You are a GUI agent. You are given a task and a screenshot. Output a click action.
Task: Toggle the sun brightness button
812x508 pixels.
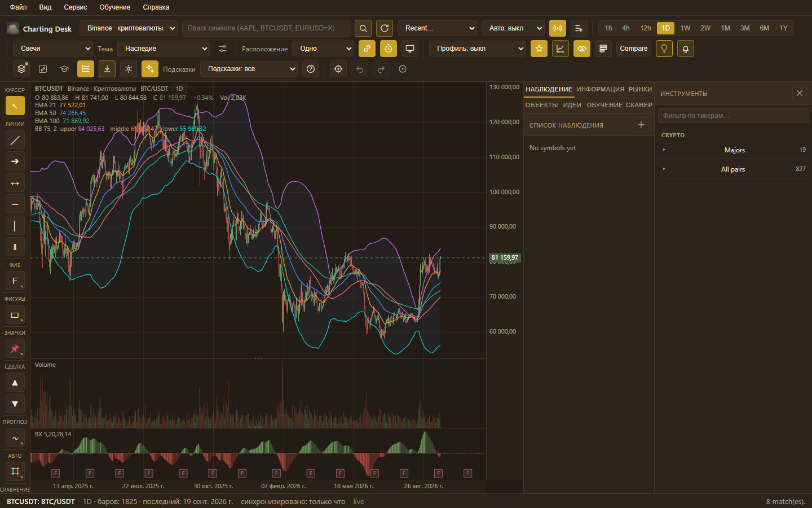pyautogui.click(x=129, y=69)
